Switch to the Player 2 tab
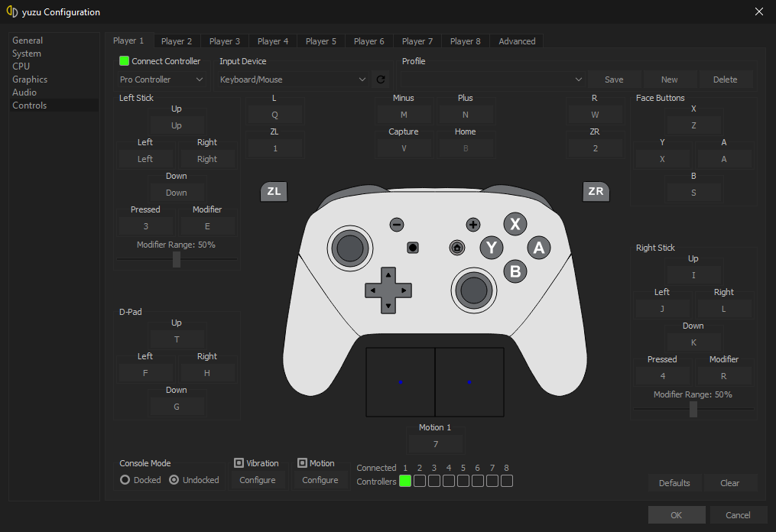This screenshot has width=776, height=532. point(176,41)
